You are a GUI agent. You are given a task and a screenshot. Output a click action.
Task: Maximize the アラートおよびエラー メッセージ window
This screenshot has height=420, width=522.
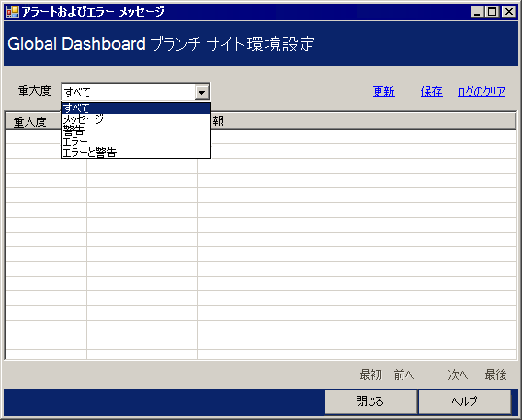click(492, 12)
